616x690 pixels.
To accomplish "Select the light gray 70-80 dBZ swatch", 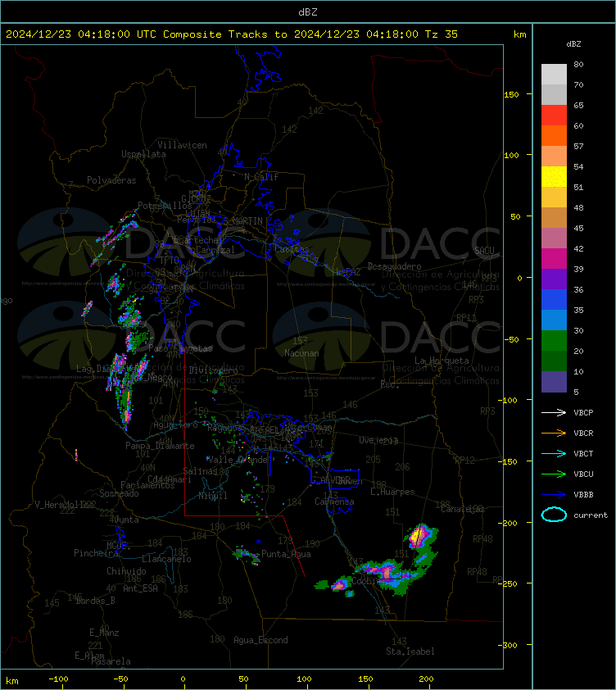I will [x=554, y=75].
